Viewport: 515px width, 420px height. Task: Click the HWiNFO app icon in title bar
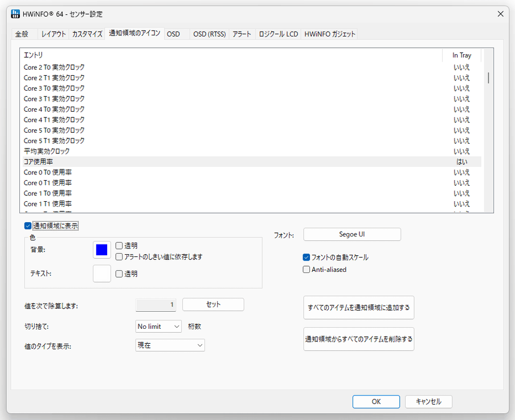click(15, 14)
